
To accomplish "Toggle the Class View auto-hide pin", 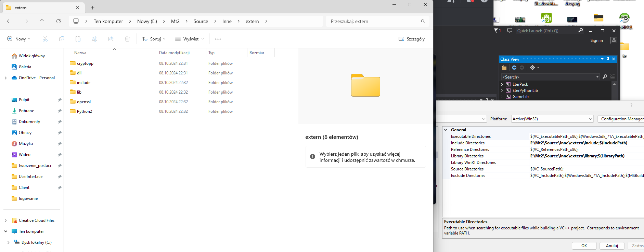I will (608, 59).
